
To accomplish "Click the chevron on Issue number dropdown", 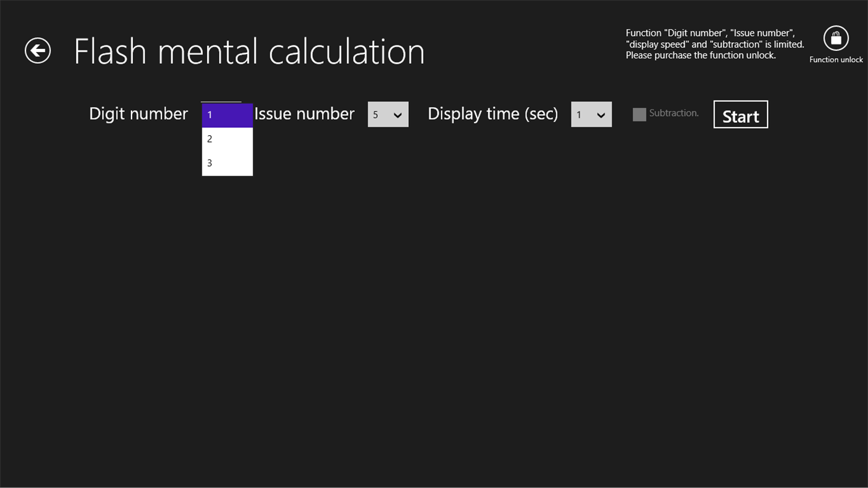I will tap(398, 114).
